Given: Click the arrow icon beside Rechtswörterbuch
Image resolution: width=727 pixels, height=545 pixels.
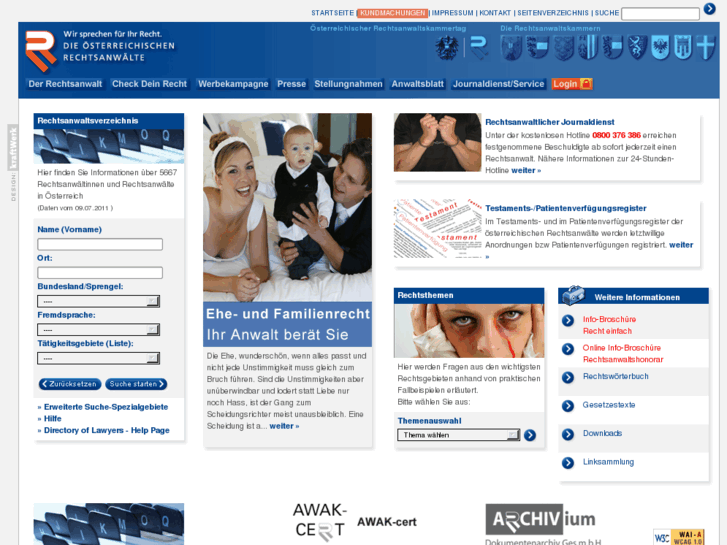Looking at the screenshot, I should pos(568,378).
